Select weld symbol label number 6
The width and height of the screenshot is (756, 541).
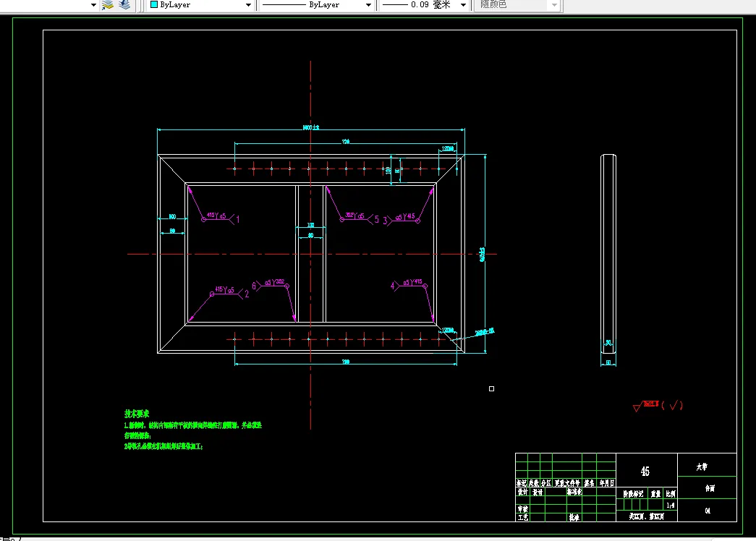(x=254, y=286)
